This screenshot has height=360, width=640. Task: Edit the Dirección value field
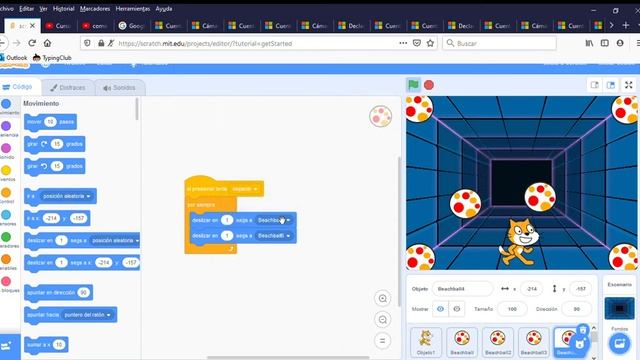pyautogui.click(x=576, y=309)
